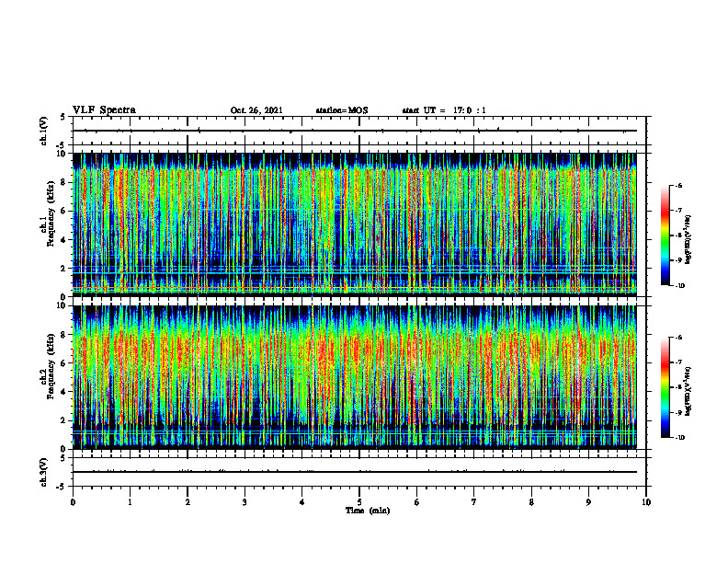The width and height of the screenshot is (728, 563).
Task: Click the '-6' label on ch.1 colorbar
Action: point(678,185)
